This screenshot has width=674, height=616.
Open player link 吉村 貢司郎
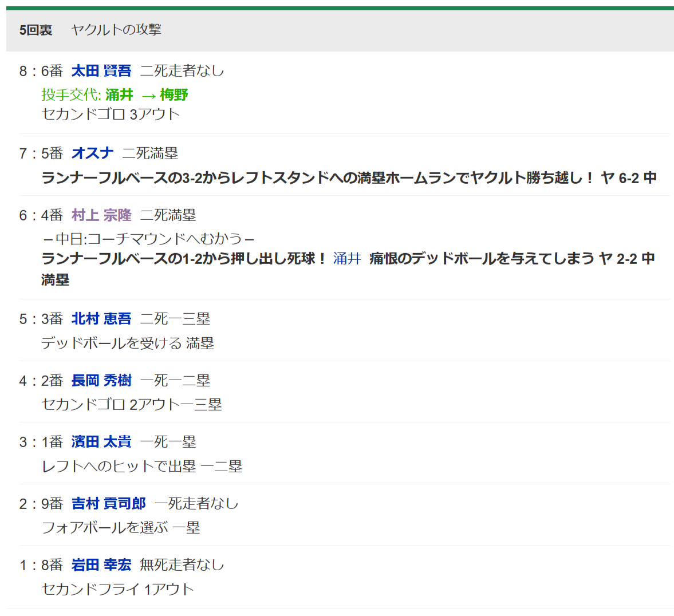pyautogui.click(x=108, y=503)
